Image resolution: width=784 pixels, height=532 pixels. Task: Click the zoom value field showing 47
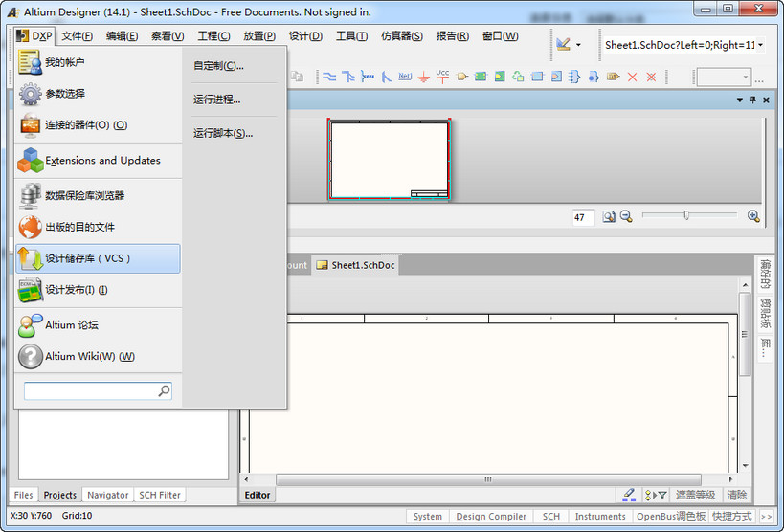point(583,217)
